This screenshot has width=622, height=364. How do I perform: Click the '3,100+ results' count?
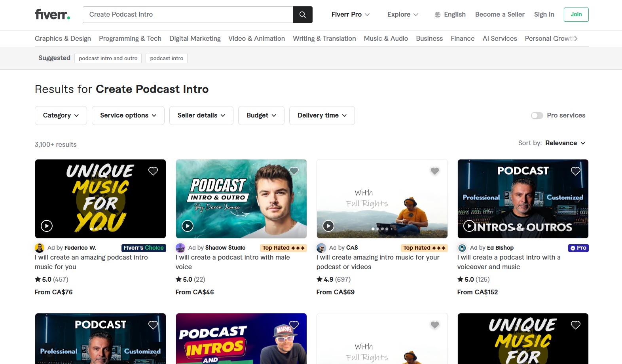click(56, 145)
